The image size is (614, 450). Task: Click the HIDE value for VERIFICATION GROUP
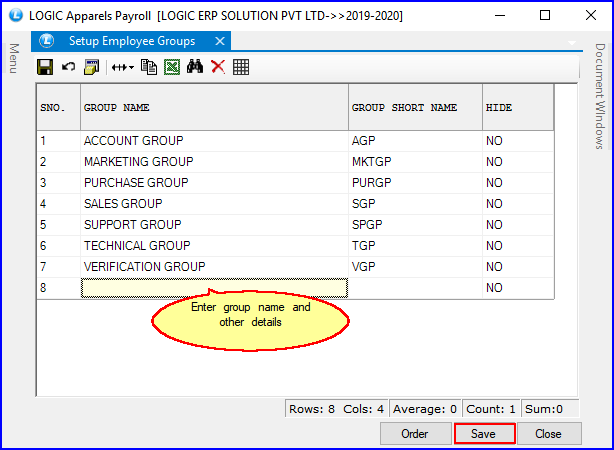tap(518, 267)
